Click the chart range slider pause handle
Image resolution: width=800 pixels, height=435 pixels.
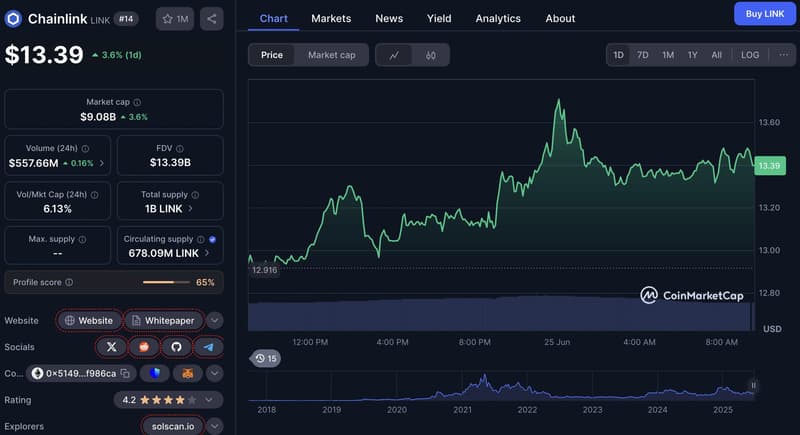[x=753, y=385]
